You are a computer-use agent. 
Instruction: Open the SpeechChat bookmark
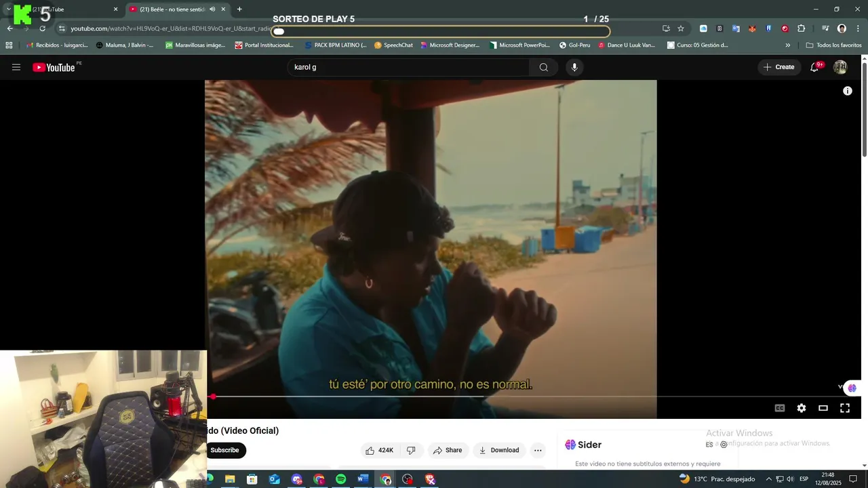click(393, 45)
